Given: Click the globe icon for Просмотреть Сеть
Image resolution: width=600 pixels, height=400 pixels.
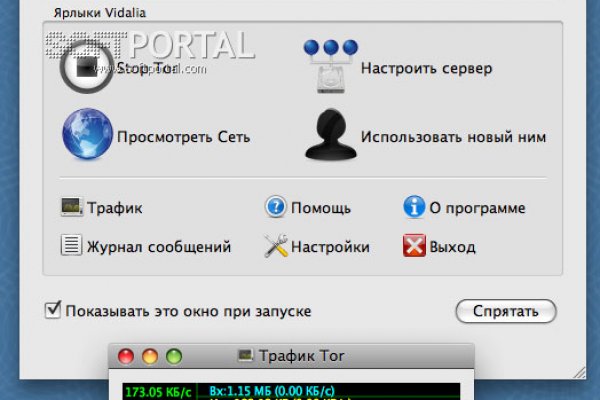Looking at the screenshot, I should click(x=86, y=136).
